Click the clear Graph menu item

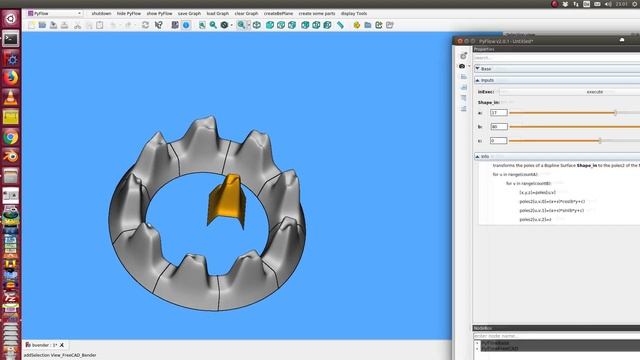pyautogui.click(x=246, y=13)
